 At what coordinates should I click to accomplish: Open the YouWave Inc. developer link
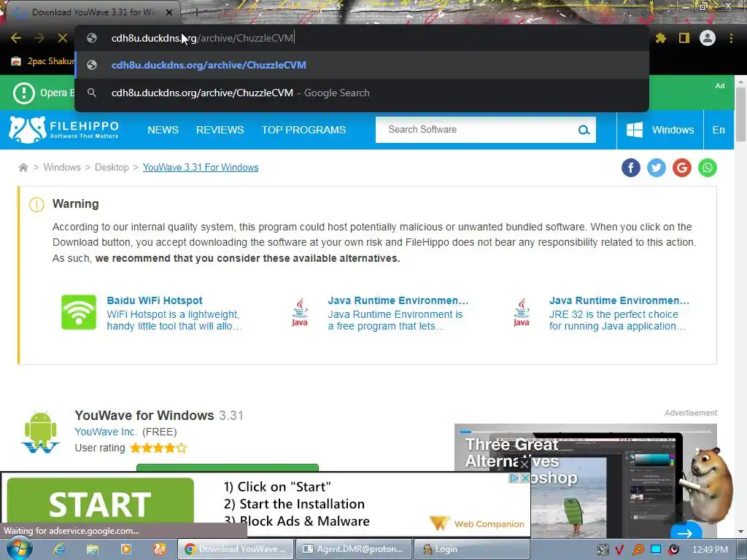tap(106, 432)
